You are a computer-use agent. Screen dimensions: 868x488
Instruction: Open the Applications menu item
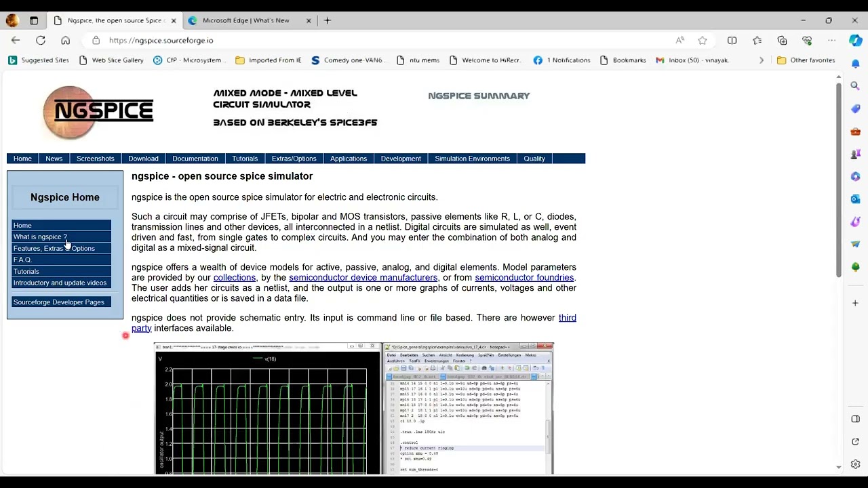point(349,159)
